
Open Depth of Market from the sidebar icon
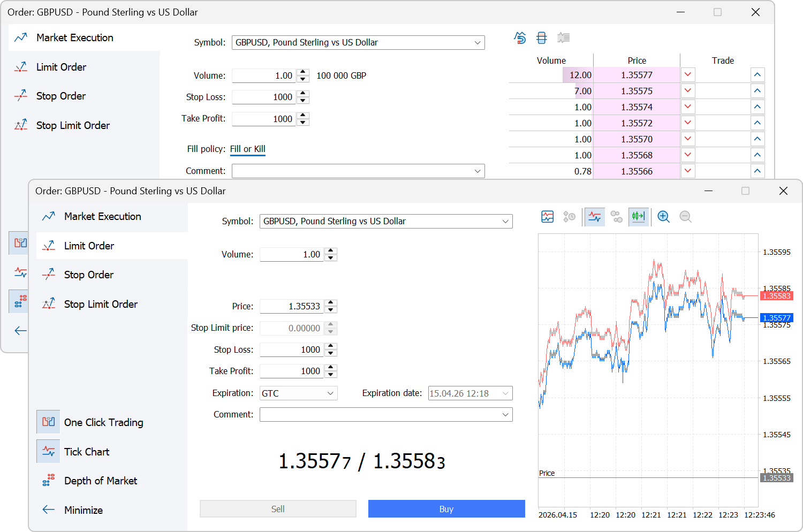click(48, 480)
